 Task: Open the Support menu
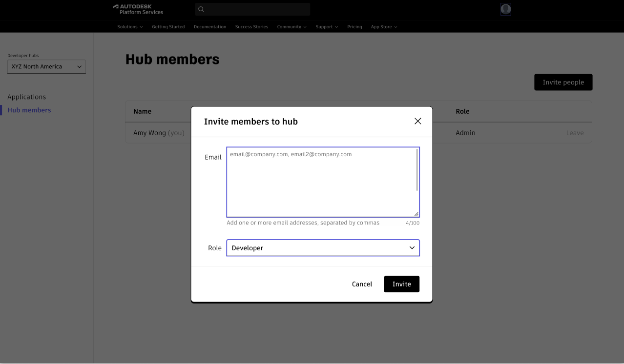327,27
